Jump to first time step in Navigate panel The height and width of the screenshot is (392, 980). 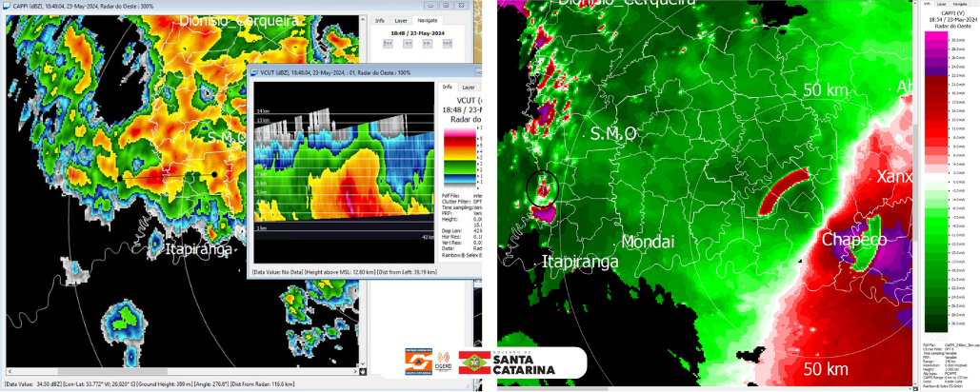387,44
